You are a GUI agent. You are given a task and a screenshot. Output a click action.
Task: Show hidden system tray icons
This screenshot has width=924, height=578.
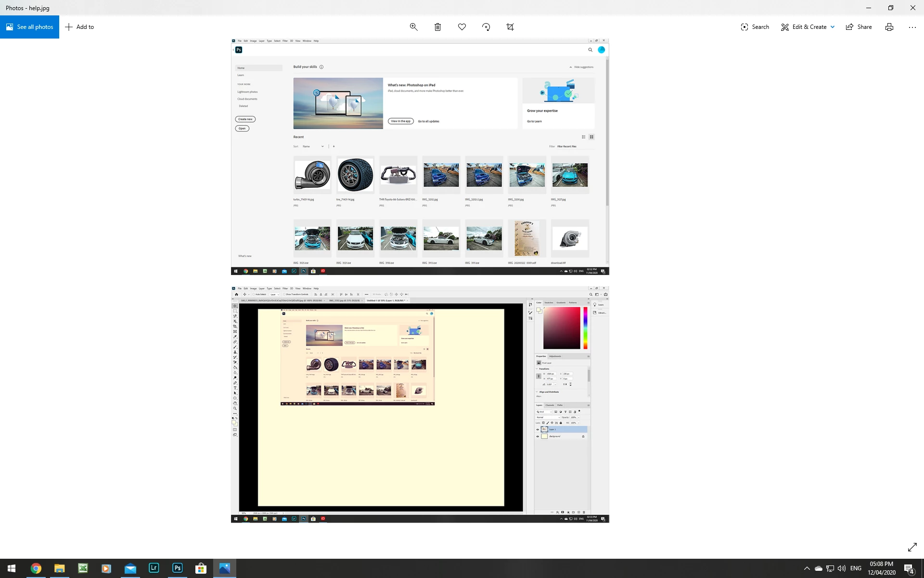pos(807,568)
